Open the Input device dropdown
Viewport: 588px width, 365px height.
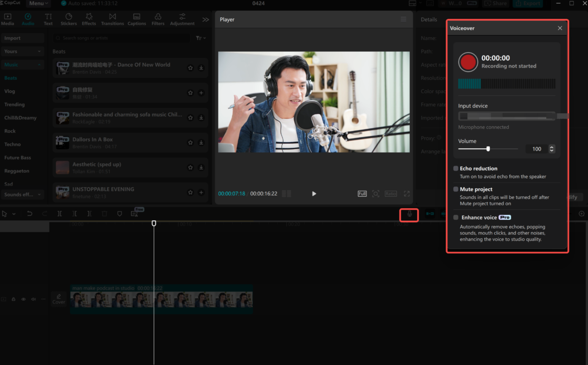[x=507, y=116]
